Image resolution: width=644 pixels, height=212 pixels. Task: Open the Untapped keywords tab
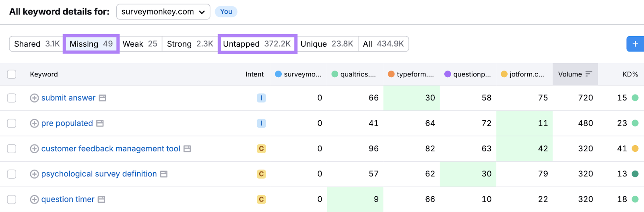pos(257,44)
